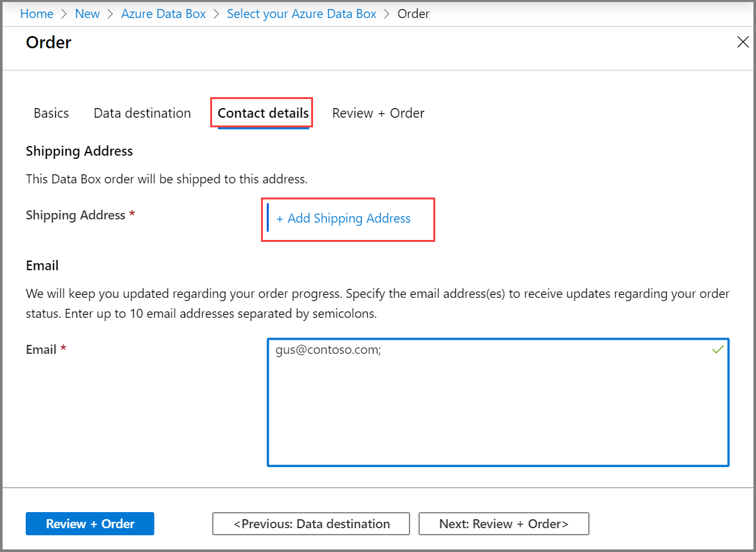Open the Data destination tab
Viewport: 756px width, 552px height.
142,113
